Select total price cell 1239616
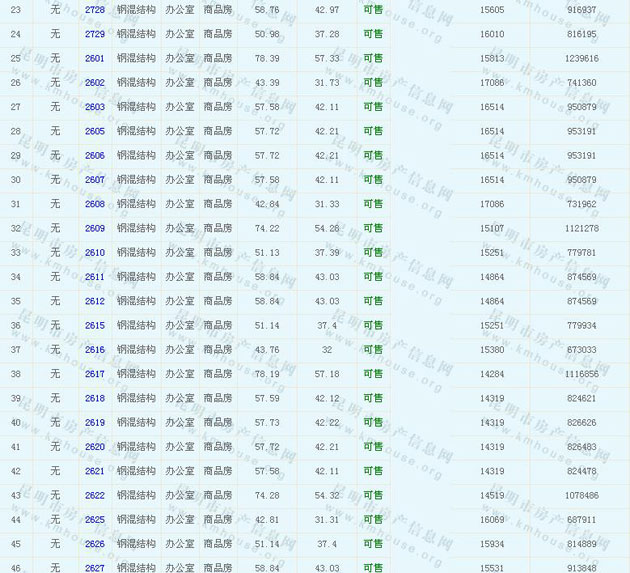Viewport: 630px width, 573px height. pyautogui.click(x=581, y=58)
